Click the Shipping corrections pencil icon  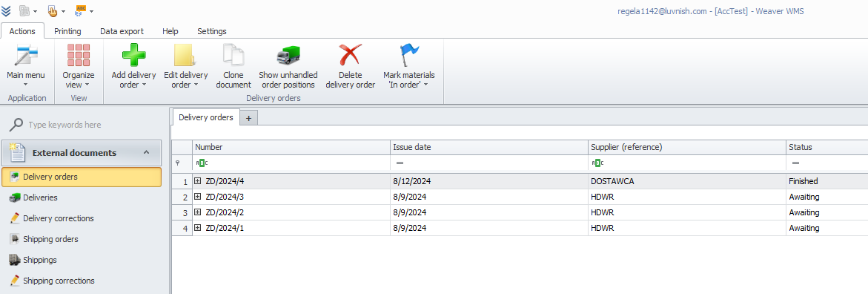14,281
